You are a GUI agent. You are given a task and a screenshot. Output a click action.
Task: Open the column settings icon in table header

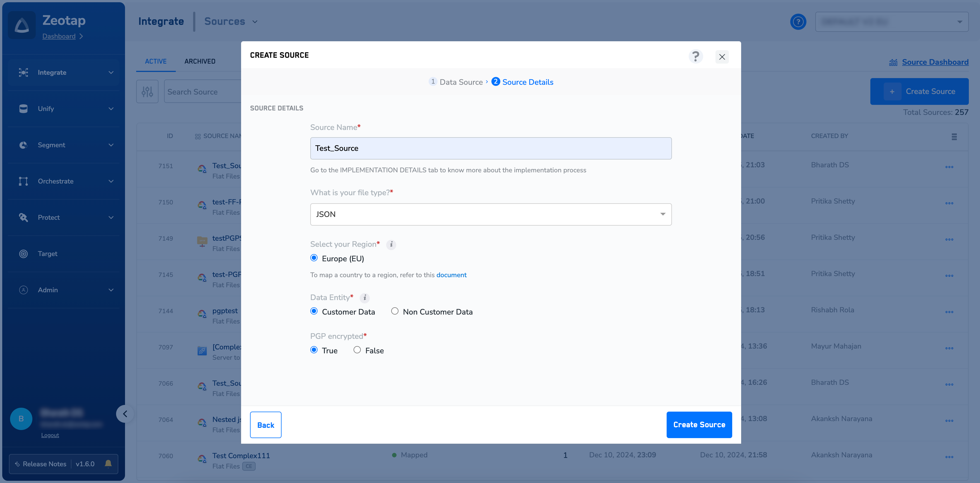coord(954,137)
